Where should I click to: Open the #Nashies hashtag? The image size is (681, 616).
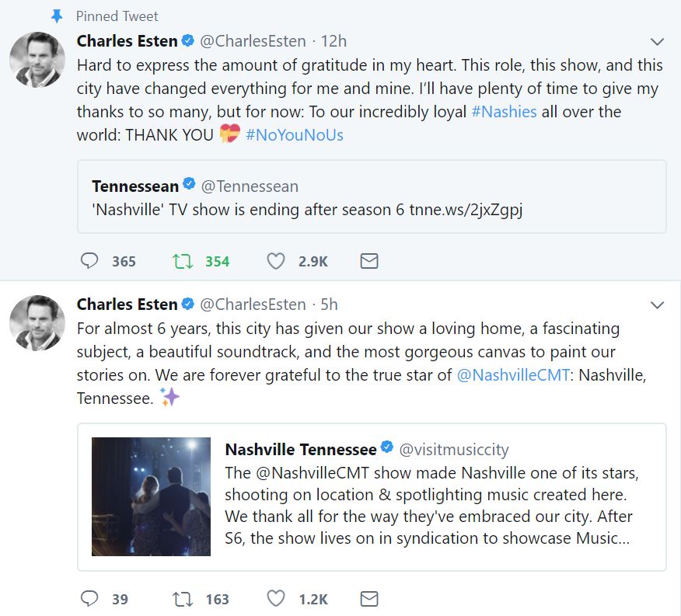pyautogui.click(x=505, y=112)
